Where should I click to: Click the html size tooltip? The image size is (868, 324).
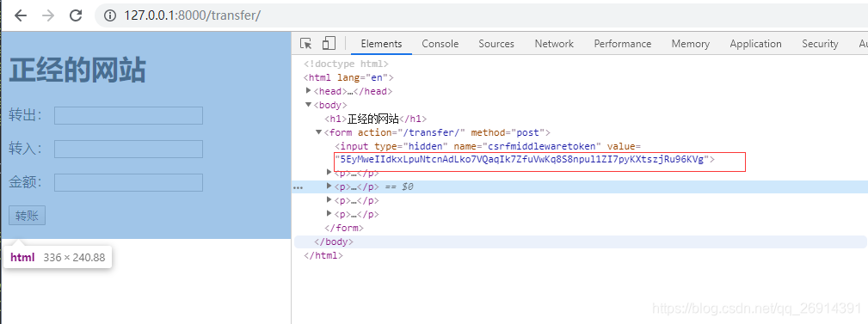tap(58, 257)
